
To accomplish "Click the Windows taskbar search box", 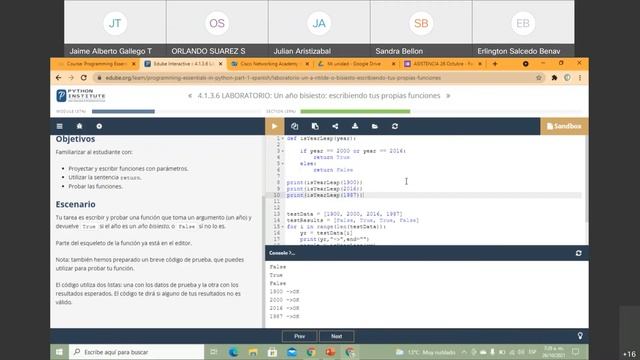I will click(136, 352).
